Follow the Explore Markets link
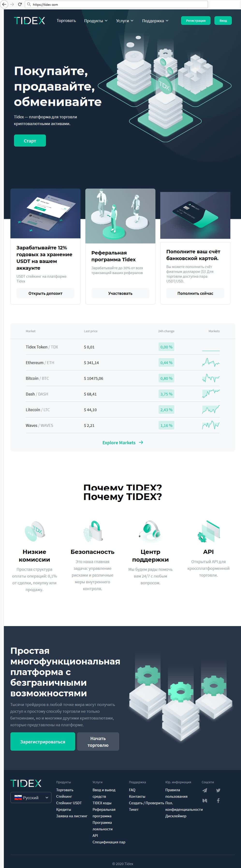The height and width of the screenshot is (868, 241). coord(123,442)
